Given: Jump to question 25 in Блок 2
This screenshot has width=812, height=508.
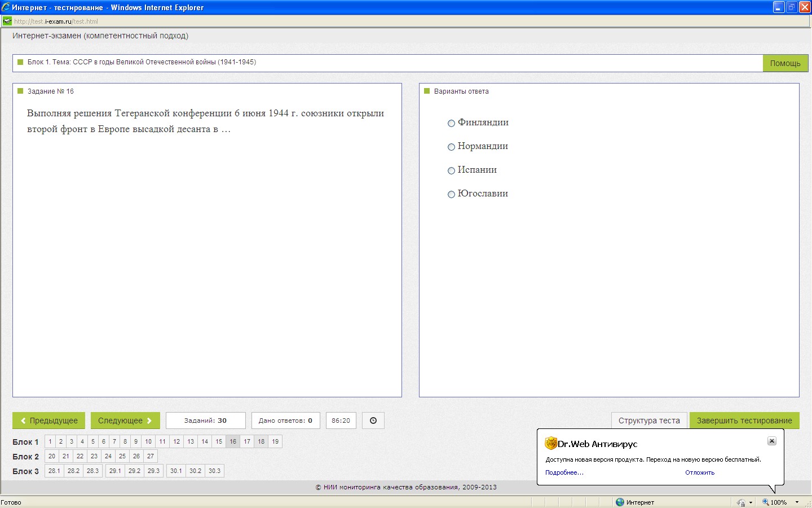Looking at the screenshot, I should [x=122, y=456].
